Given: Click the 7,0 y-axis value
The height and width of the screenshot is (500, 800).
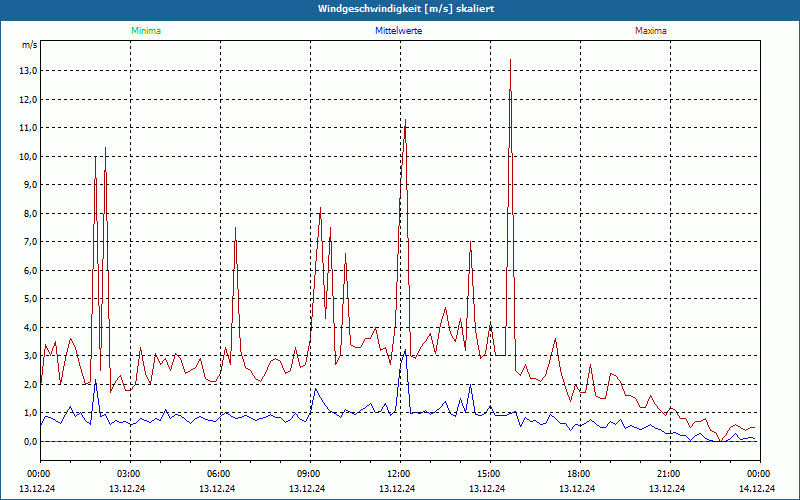Looking at the screenshot, I should [x=30, y=242].
